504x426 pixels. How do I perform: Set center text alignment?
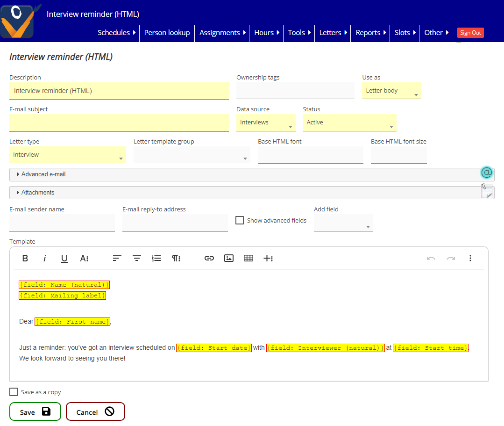pos(136,259)
